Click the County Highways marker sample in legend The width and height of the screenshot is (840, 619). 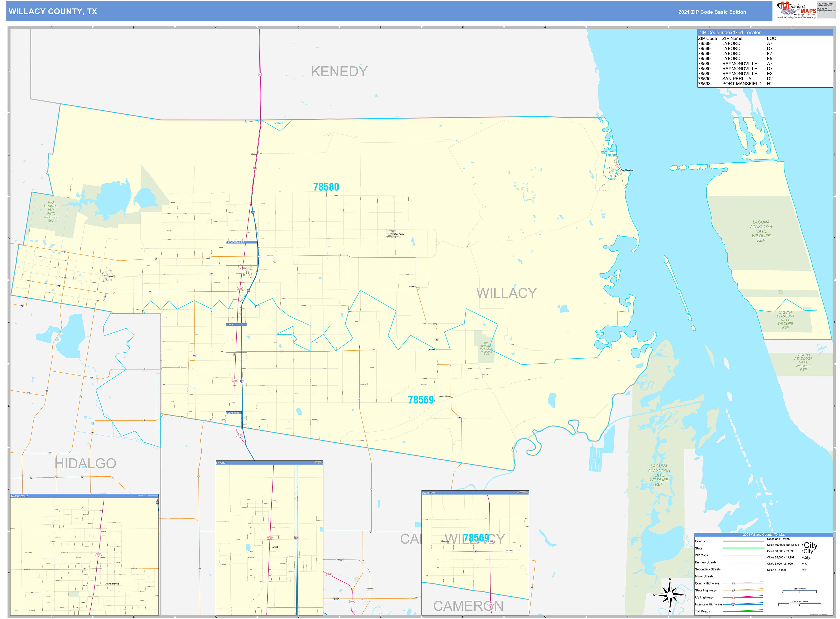tap(733, 583)
